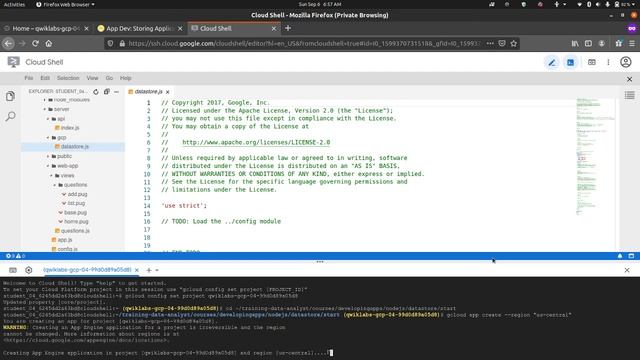Reload the page in Firefox
Image resolution: width=640 pixels, height=360 pixels.
[x=35, y=43]
